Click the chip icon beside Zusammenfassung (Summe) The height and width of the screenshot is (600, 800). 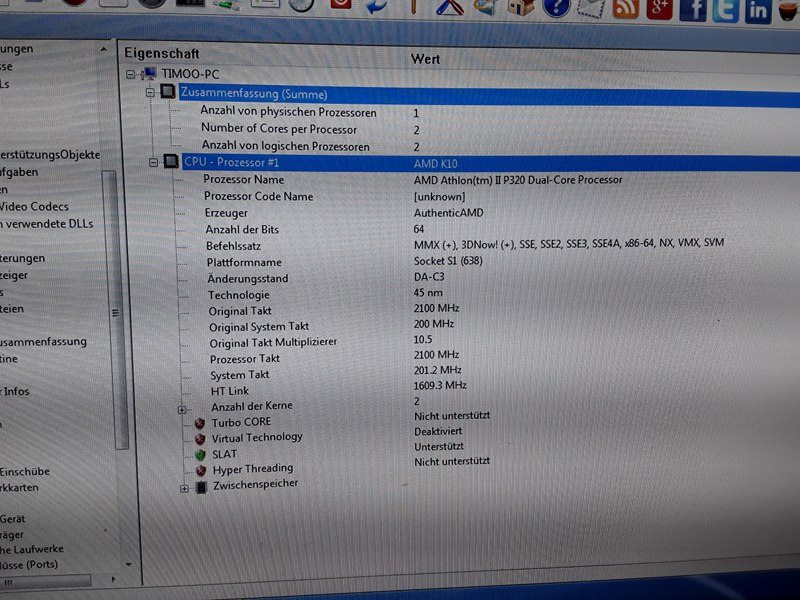[167, 91]
